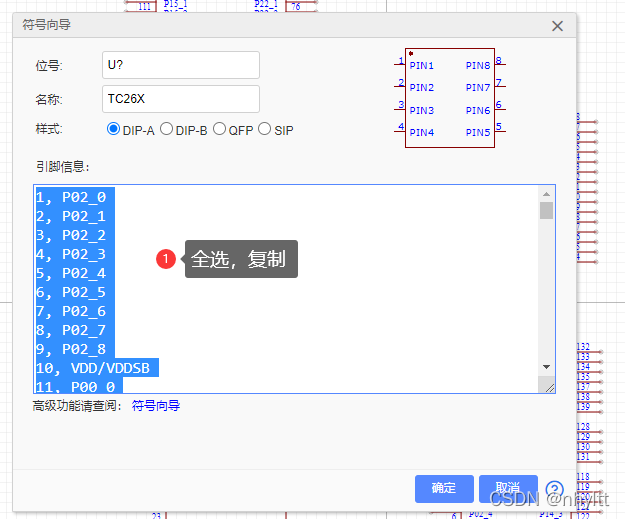Click the pin line '8, P02_7'
This screenshot has height=519, width=625.
point(71,330)
